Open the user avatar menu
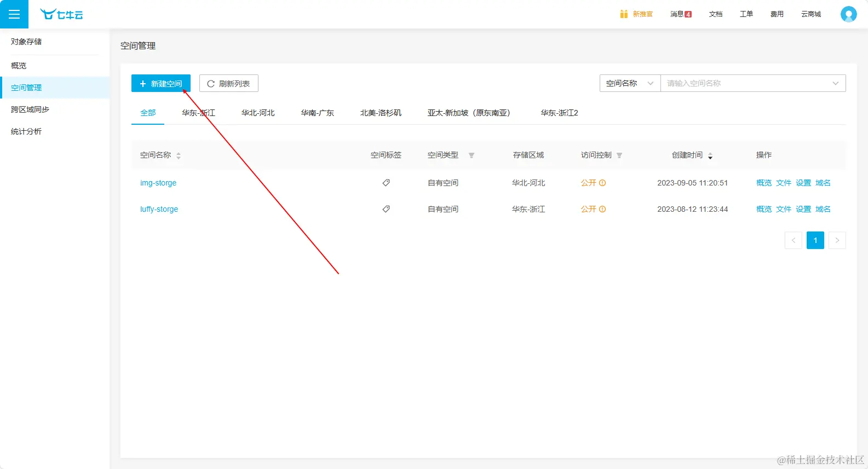868x469 pixels. coord(848,14)
